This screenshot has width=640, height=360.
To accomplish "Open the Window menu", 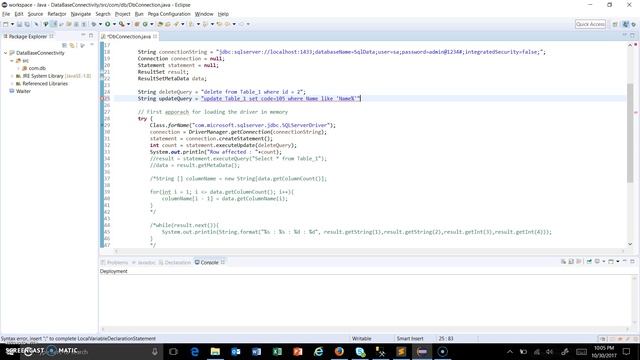I will [x=204, y=14].
